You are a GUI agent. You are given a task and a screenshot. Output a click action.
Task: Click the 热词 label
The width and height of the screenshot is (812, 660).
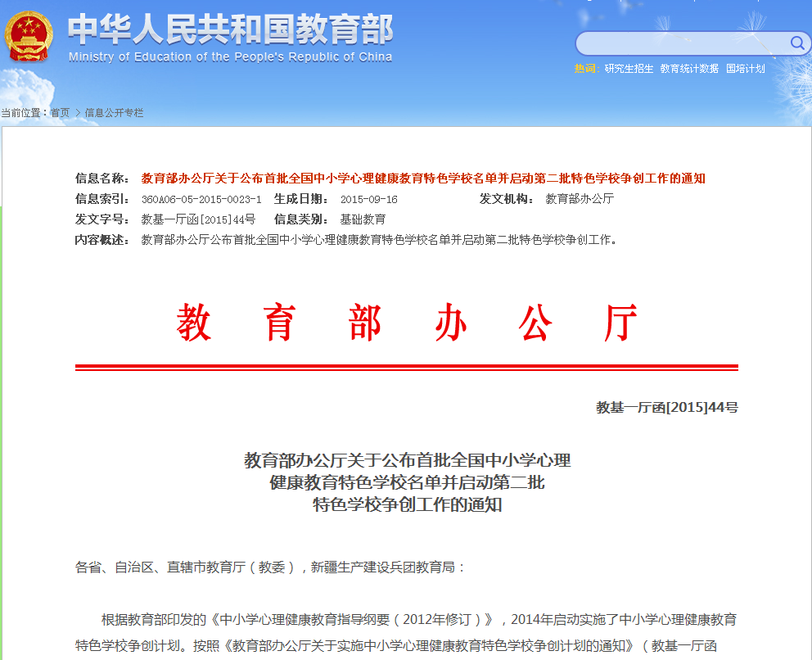[586, 69]
